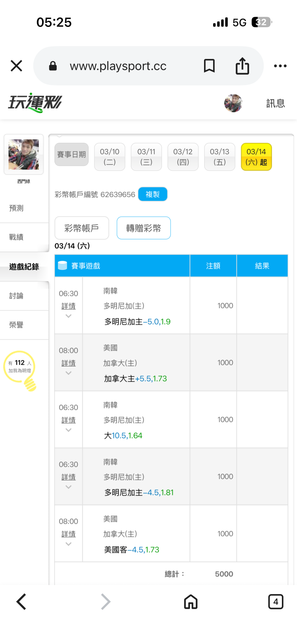The image size is (297, 644).
Task: Tap the bookmark icon in address bar
Action: 209,66
